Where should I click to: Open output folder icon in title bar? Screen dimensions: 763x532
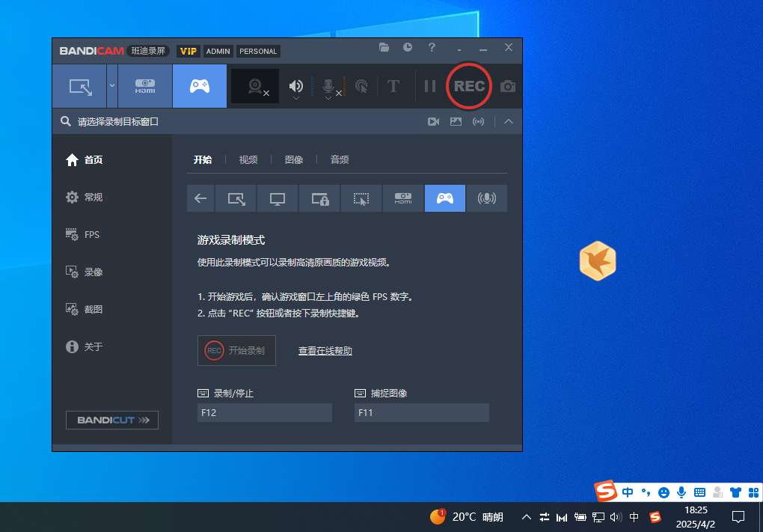click(384, 47)
